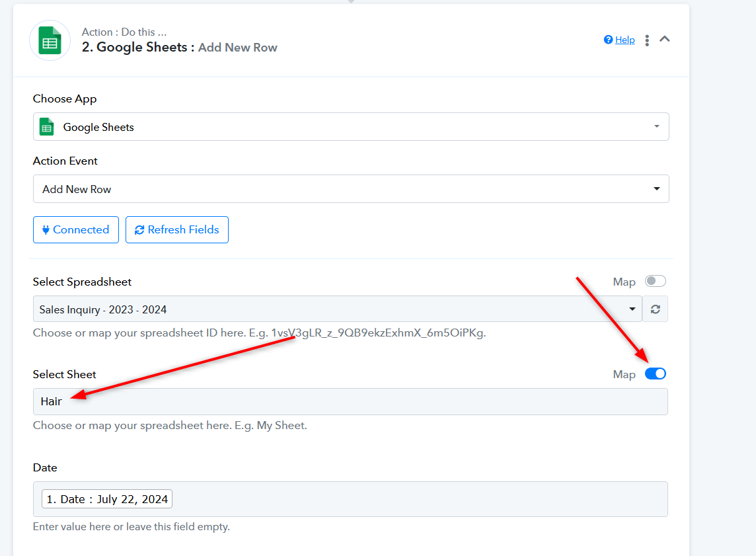Click the small Sheets icon in Choose App

pos(47,127)
